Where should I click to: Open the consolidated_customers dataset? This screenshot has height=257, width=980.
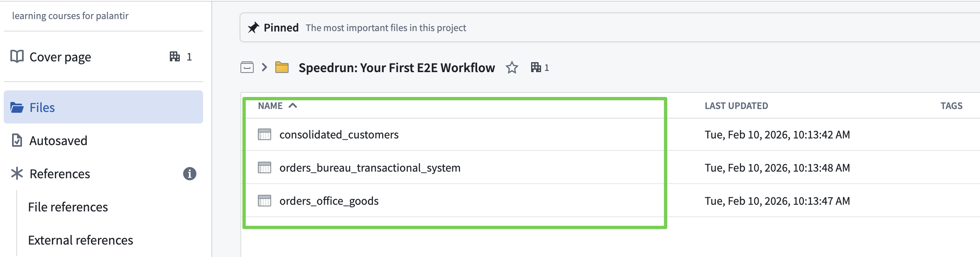pyautogui.click(x=339, y=135)
